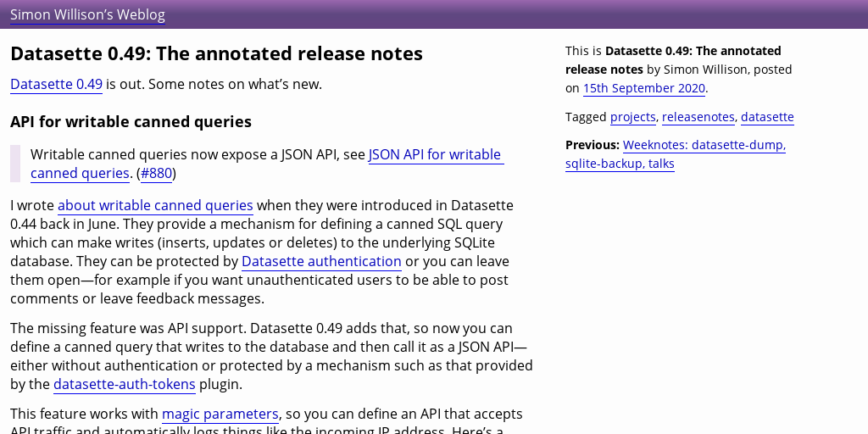Click the 'Tagged' label in sidebar

tap(586, 117)
